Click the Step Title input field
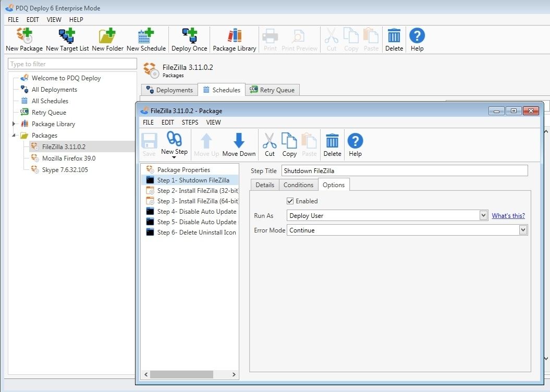 click(x=405, y=171)
